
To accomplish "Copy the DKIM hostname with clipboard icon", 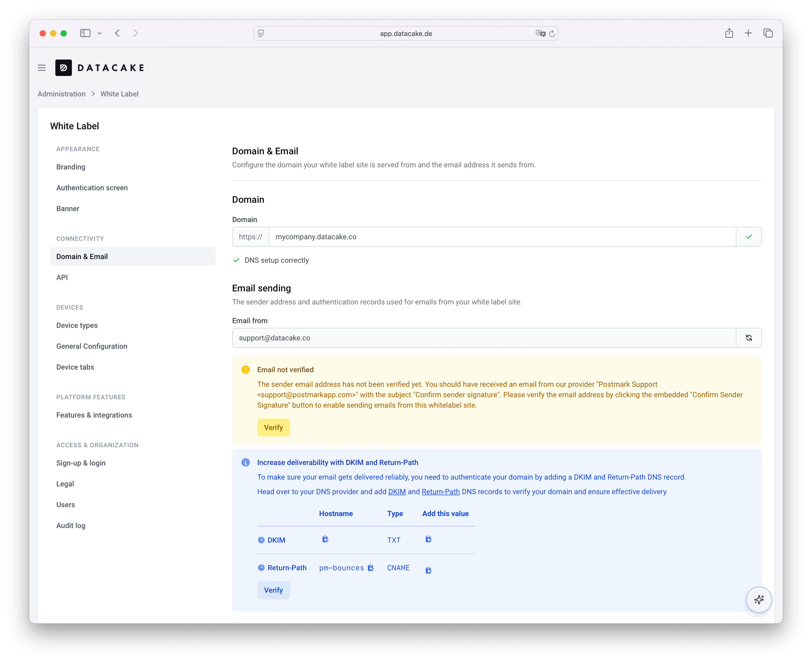I will click(325, 539).
